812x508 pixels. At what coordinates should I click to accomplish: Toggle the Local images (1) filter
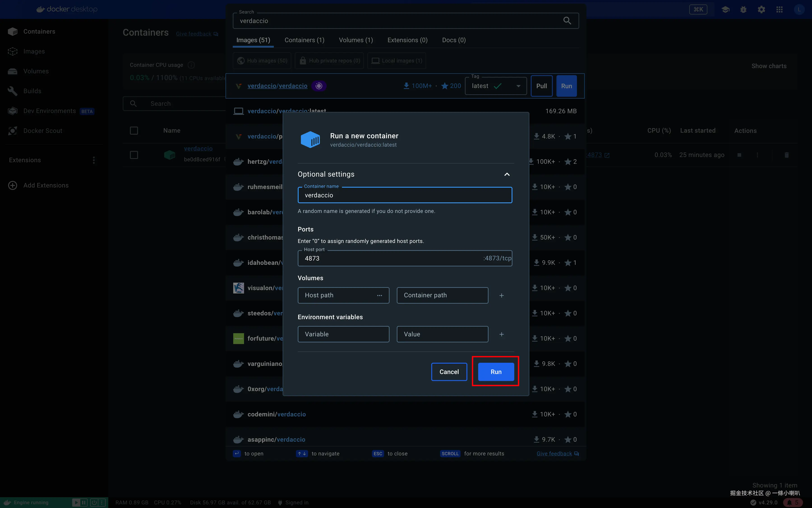397,61
